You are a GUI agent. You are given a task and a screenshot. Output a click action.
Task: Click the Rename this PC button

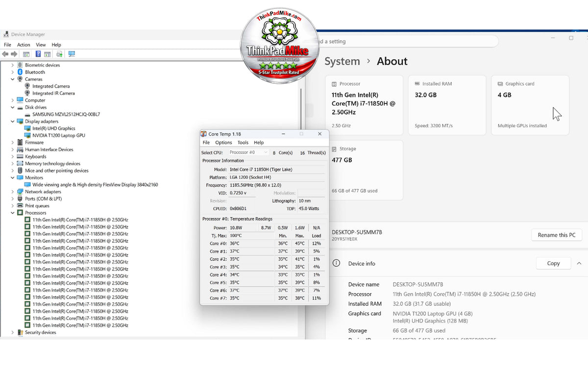557,235
